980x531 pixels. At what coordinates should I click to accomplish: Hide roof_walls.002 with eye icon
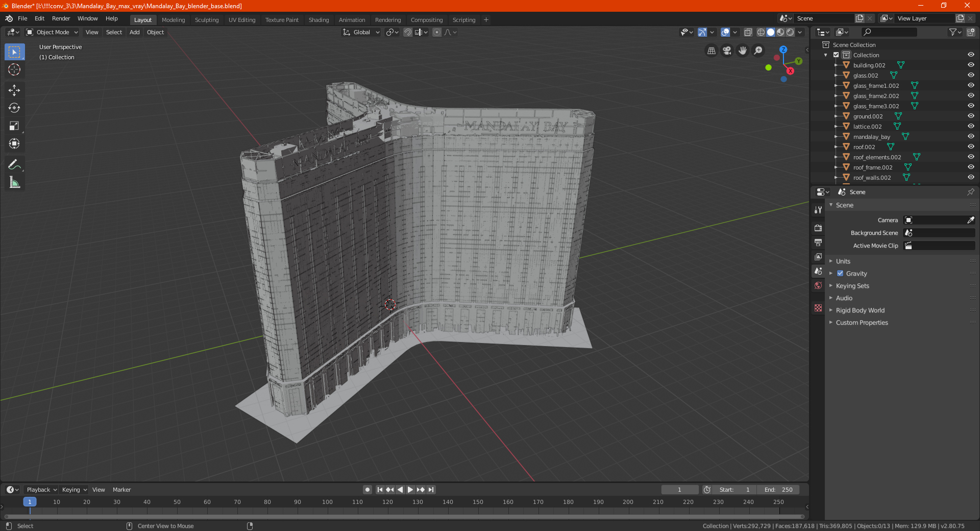(970, 178)
